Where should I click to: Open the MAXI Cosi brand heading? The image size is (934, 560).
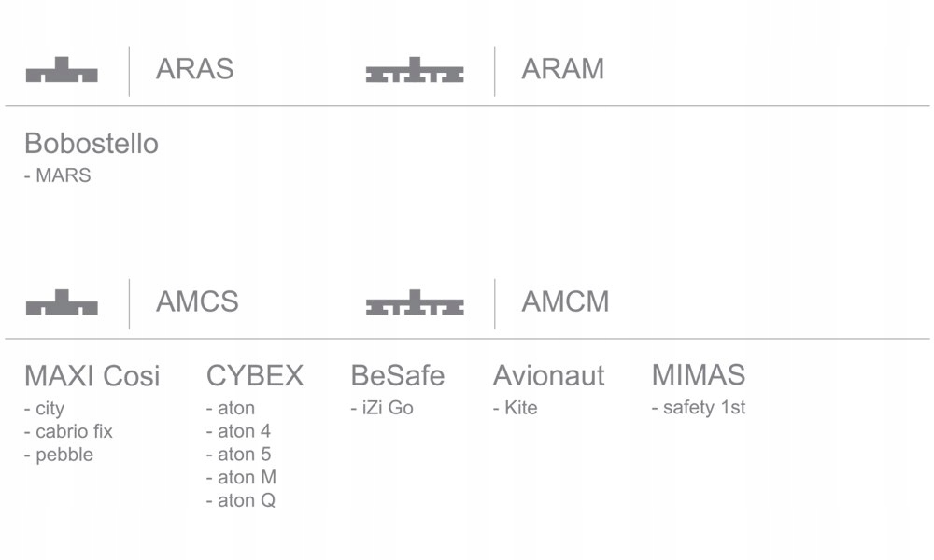92,376
